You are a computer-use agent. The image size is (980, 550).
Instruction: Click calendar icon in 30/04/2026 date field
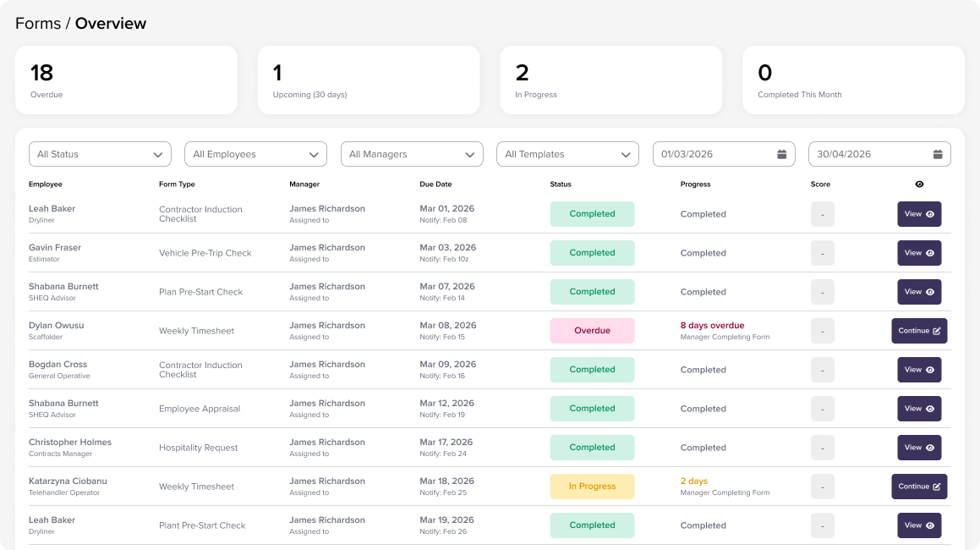point(938,154)
